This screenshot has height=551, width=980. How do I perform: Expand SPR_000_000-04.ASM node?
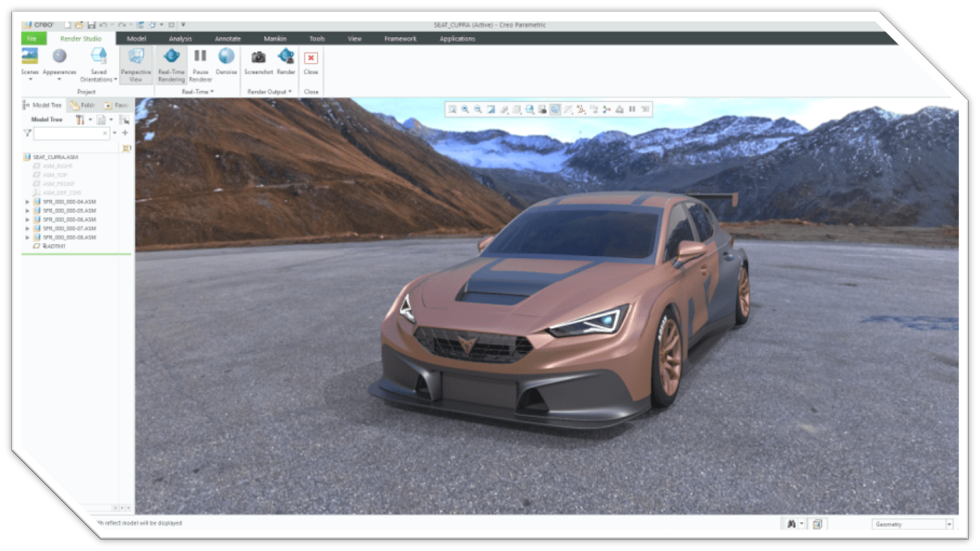28,202
